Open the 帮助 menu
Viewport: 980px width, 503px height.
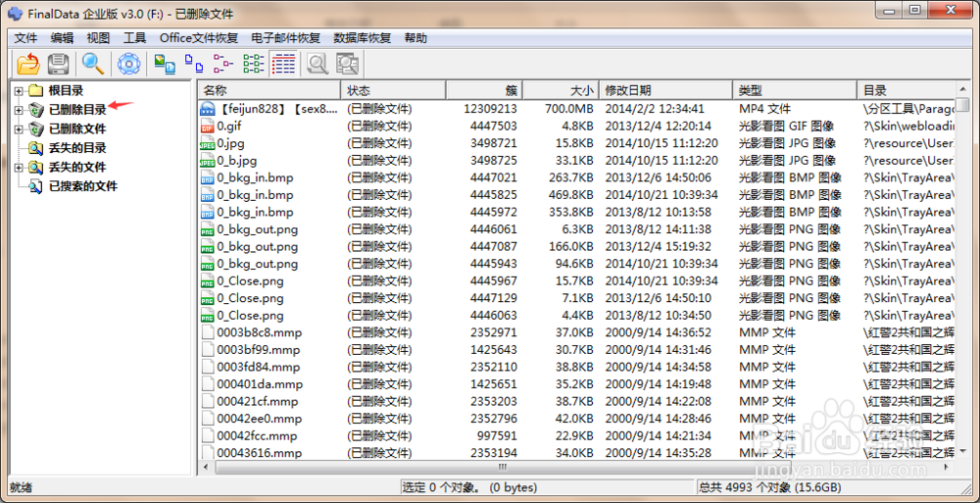[x=416, y=38]
